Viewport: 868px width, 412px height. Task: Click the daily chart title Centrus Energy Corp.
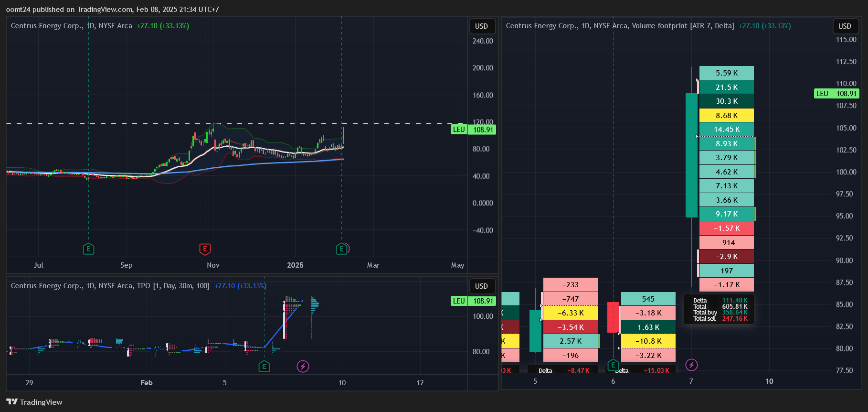(72, 26)
